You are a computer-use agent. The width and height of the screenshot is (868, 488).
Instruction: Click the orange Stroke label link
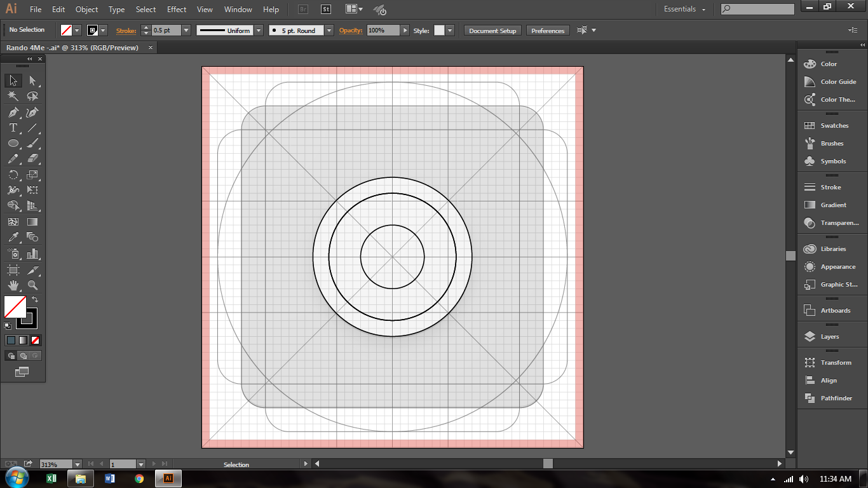tap(126, 30)
